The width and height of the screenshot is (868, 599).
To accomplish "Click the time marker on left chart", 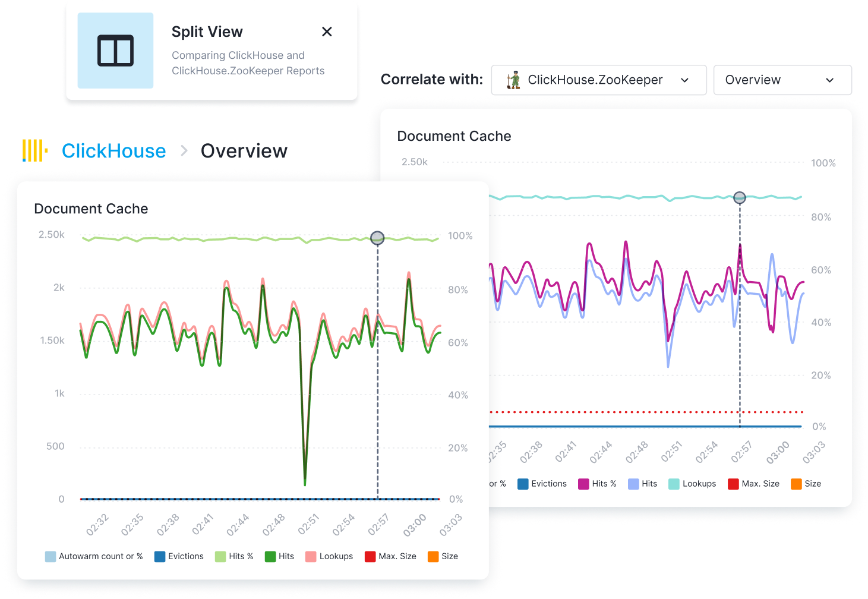I will (x=377, y=238).
